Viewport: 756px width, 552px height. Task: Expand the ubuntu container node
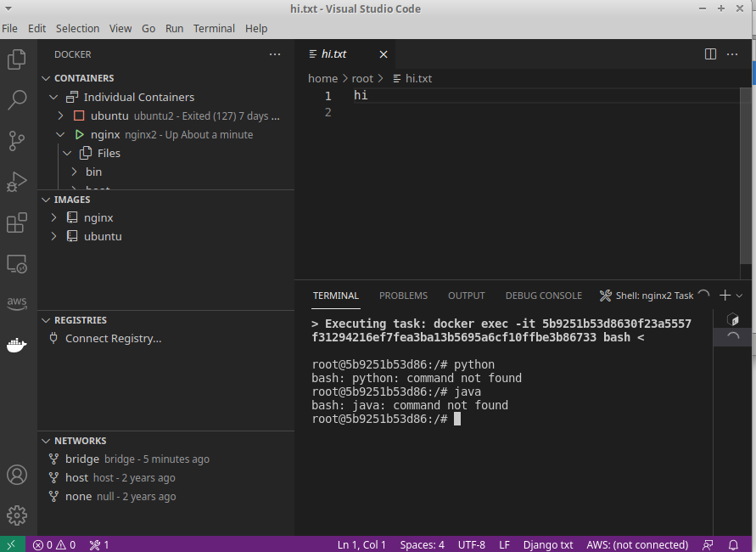click(61, 115)
